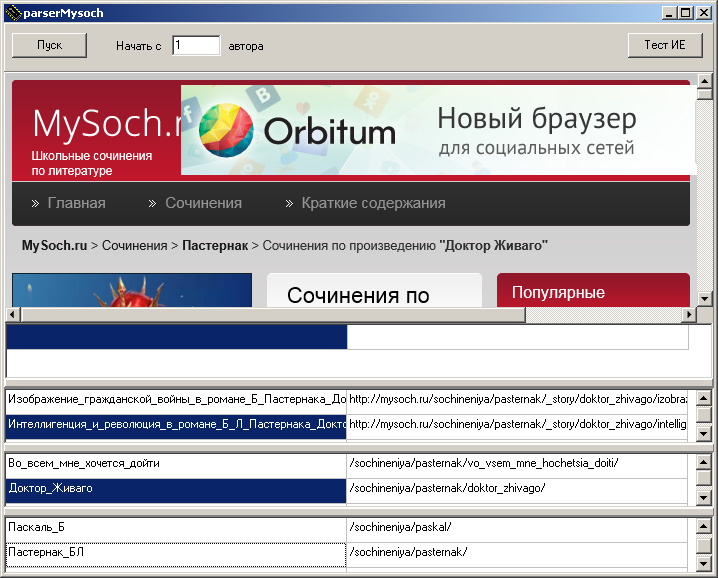
Task: Click the browser pane scroll down arrow
Action: pyautogui.click(x=705, y=299)
